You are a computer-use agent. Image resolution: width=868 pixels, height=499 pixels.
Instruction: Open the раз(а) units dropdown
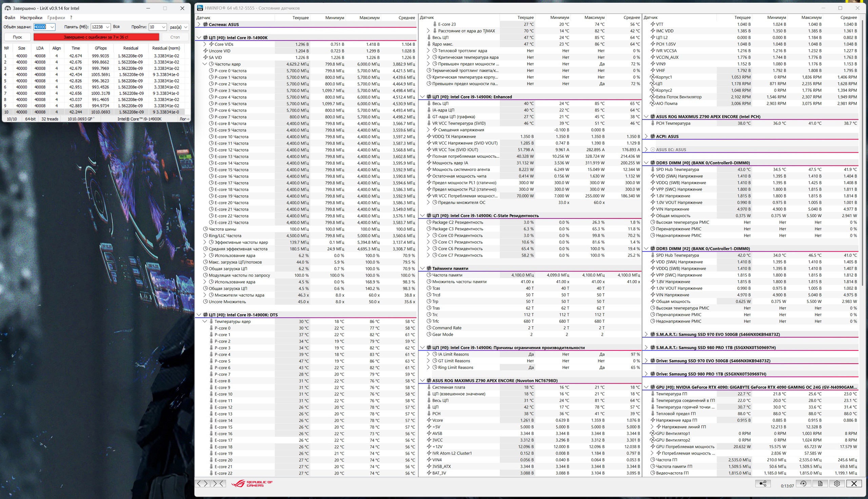coord(185,27)
